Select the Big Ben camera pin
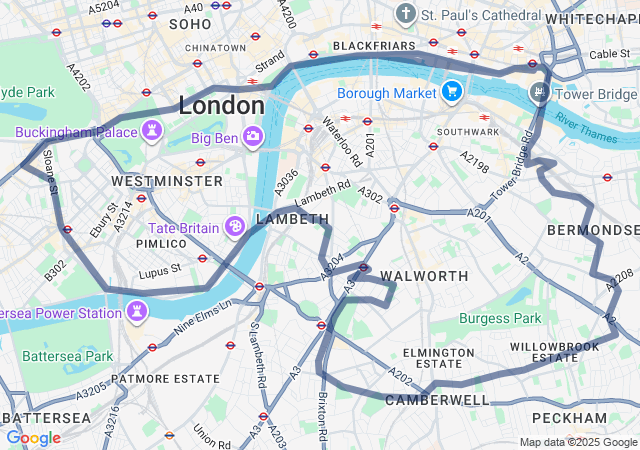 point(253,137)
